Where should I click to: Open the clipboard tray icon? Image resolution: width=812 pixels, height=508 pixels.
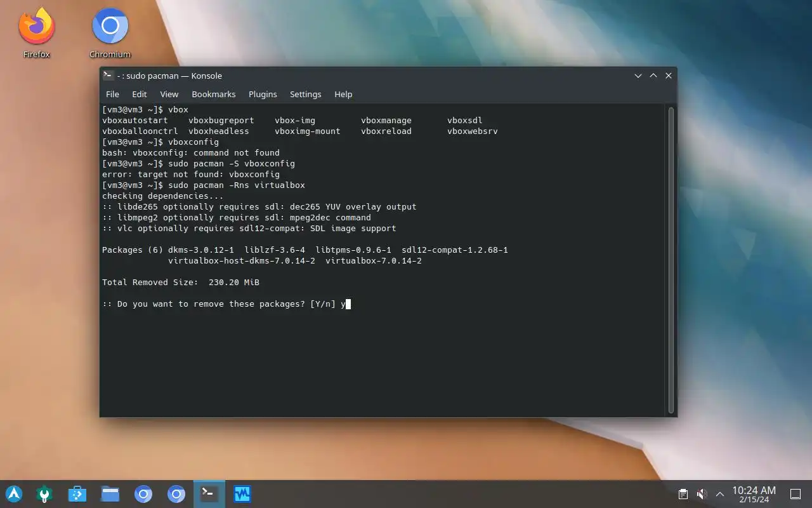[x=683, y=494]
